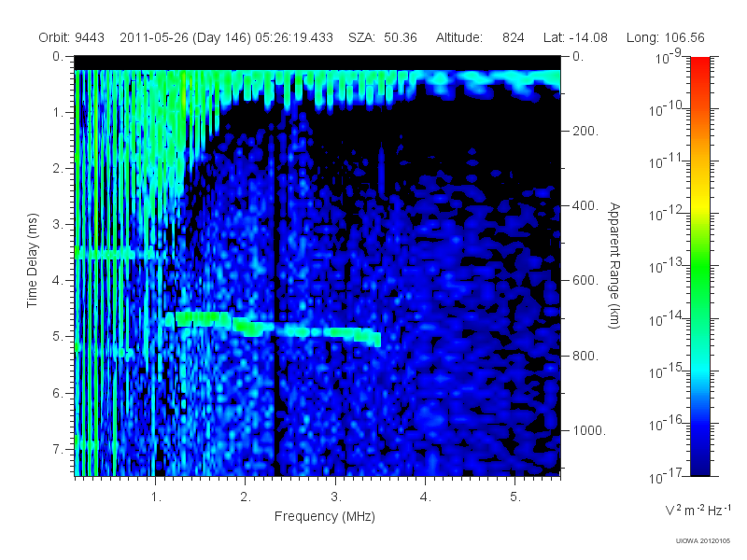
Task: Click the yellow band of the color bar
Action: pos(699,204)
